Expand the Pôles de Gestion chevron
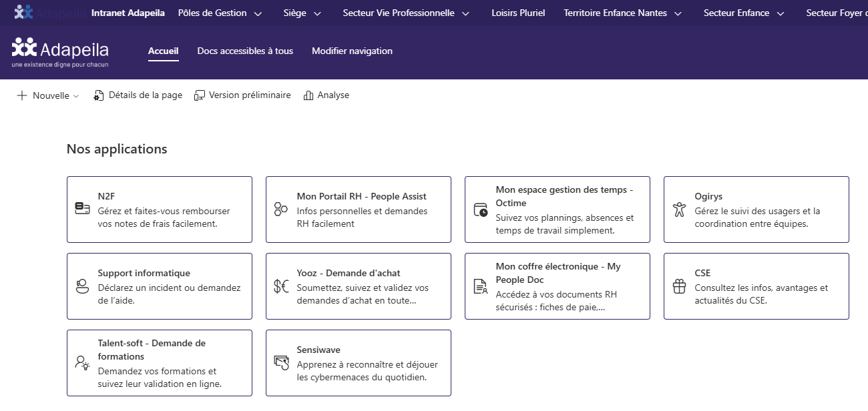Image resolution: width=868 pixels, height=411 pixels. (x=258, y=13)
